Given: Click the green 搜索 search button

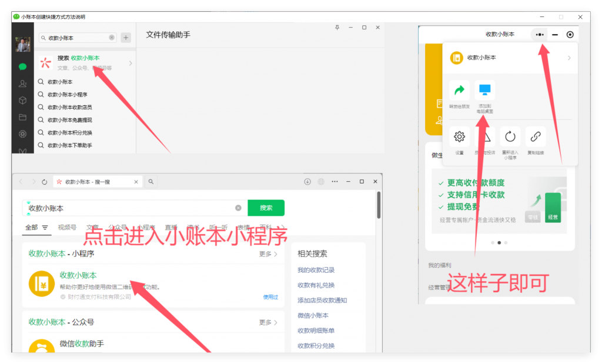Looking at the screenshot, I should point(267,208).
